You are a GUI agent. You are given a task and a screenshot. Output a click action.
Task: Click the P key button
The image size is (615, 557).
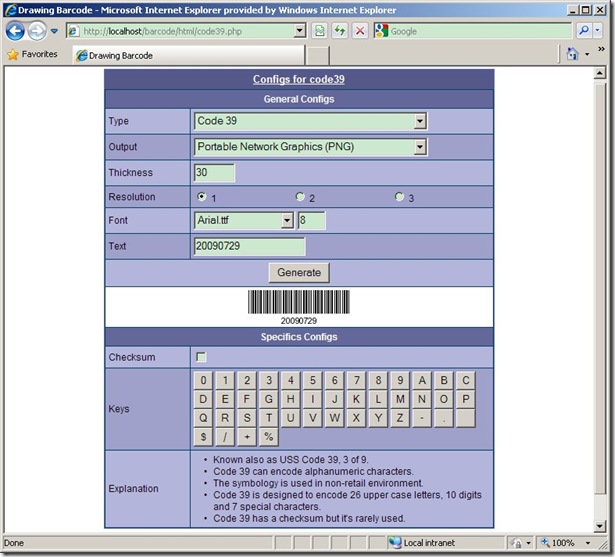click(466, 399)
